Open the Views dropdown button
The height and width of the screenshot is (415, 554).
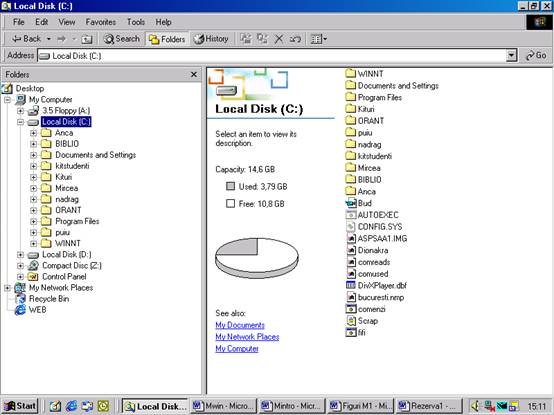[x=318, y=39]
